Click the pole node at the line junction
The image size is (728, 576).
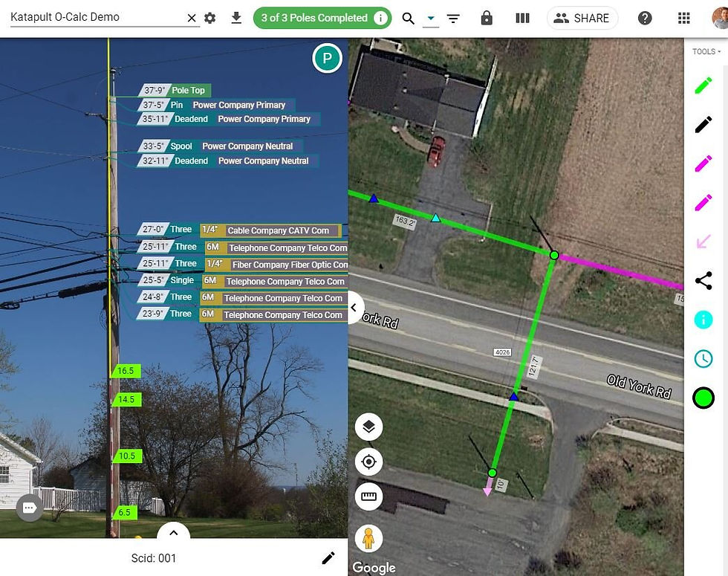tap(554, 255)
